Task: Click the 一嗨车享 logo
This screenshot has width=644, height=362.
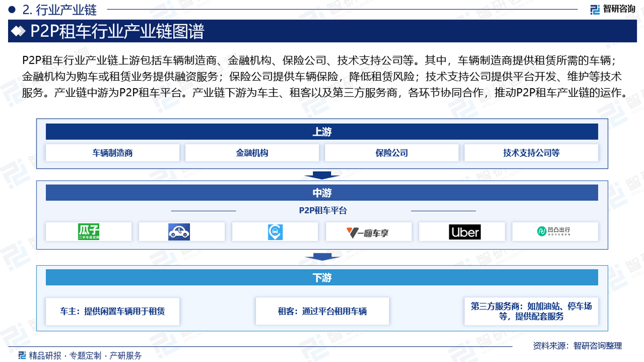Action: pyautogui.click(x=368, y=233)
